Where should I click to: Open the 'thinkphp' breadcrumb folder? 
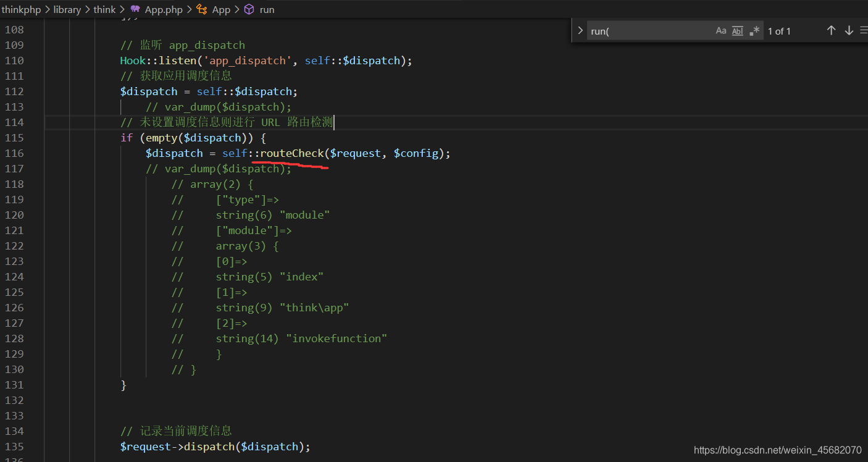pyautogui.click(x=21, y=9)
